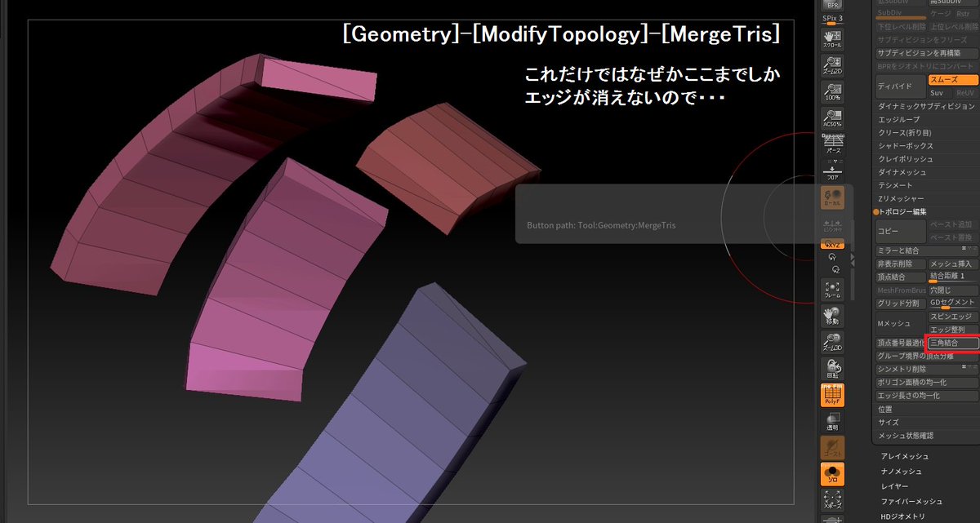Click ポリゴン面積の均一化 button
The image size is (980, 523).
926,383
